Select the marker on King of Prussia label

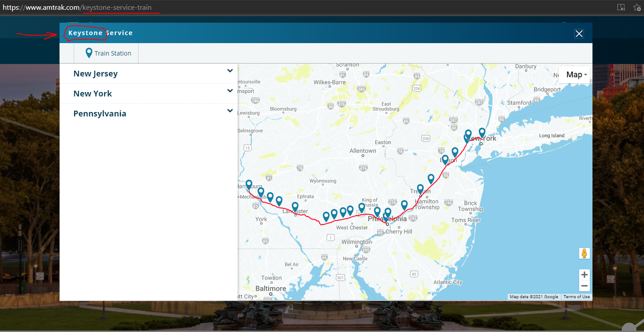coord(362,208)
